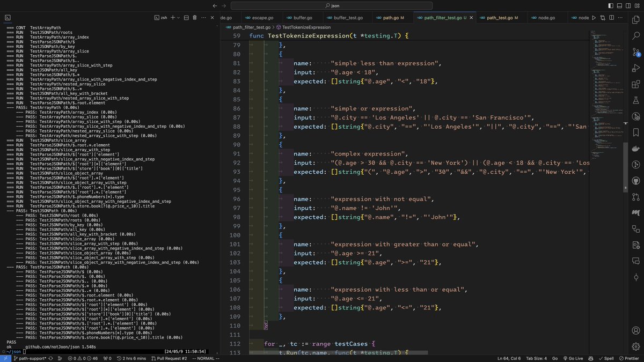Change the Go language mode in status bar
The width and height of the screenshot is (644, 362).
click(x=554, y=358)
